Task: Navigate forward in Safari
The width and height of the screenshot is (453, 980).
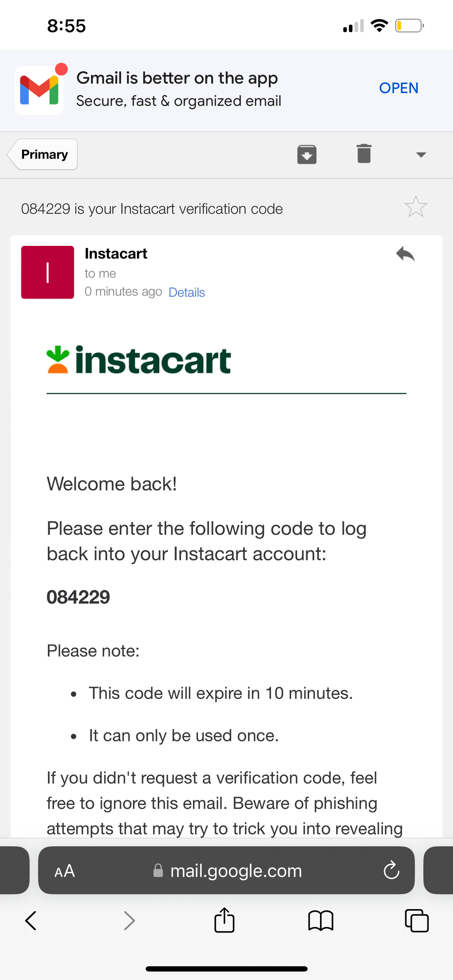Action: pos(129,921)
